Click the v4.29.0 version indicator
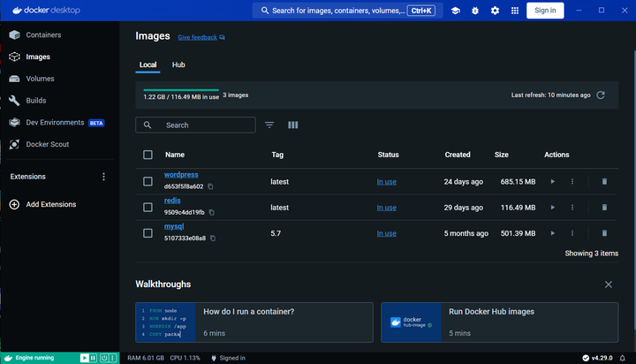Screen dimensions: 636x364 [x=597, y=358]
